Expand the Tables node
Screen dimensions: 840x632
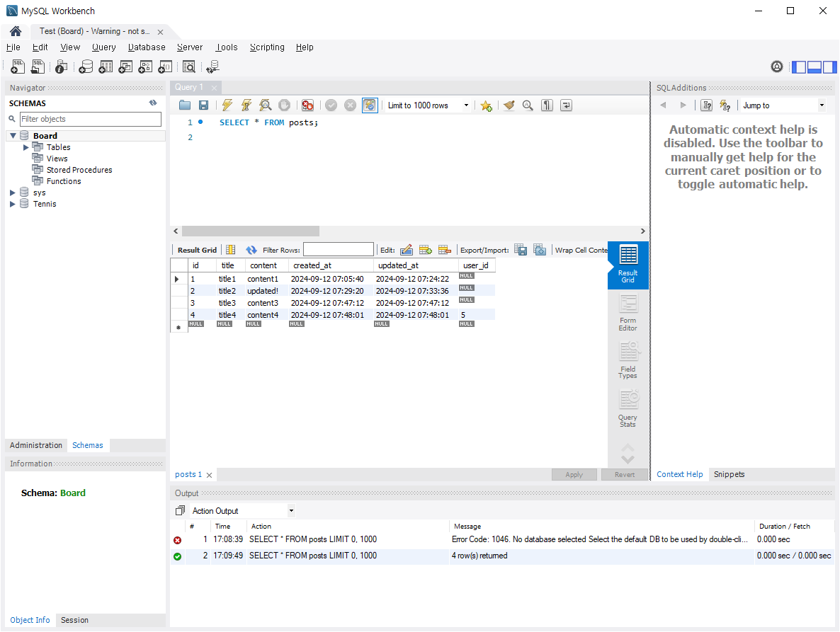tap(25, 147)
